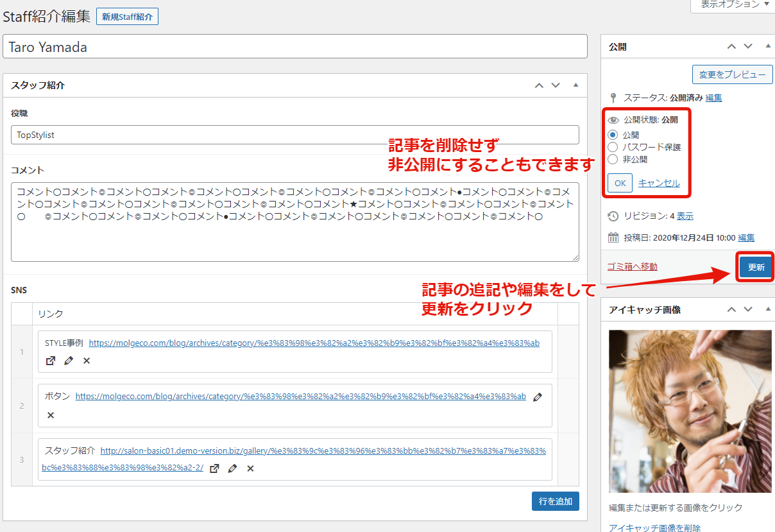Edit the スタッフ紹介 link with pencil icon
The height and width of the screenshot is (532, 775).
click(x=232, y=468)
